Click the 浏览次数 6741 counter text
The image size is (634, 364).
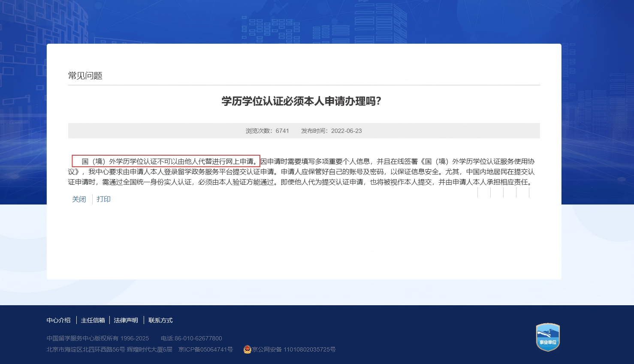(x=267, y=131)
